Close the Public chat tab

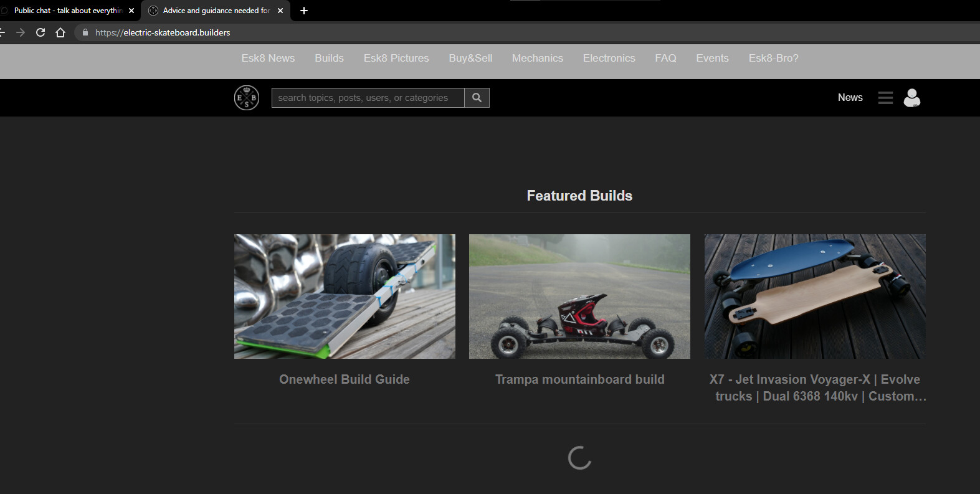[131, 11]
